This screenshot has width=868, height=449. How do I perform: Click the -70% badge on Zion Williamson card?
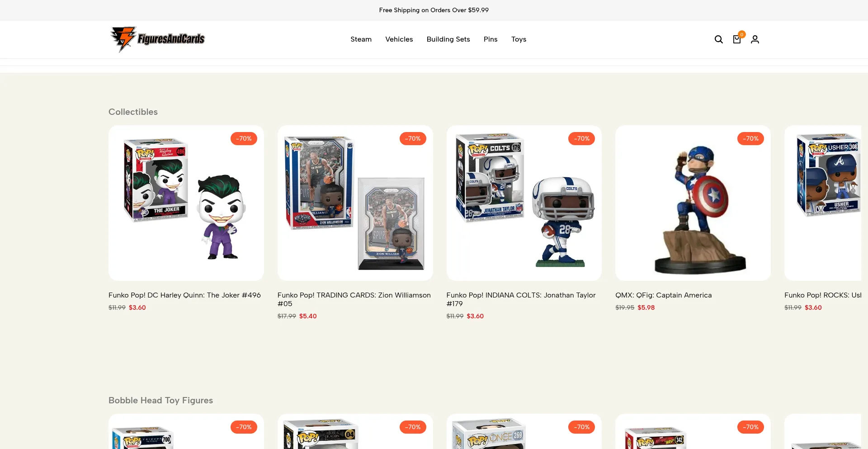coord(413,138)
